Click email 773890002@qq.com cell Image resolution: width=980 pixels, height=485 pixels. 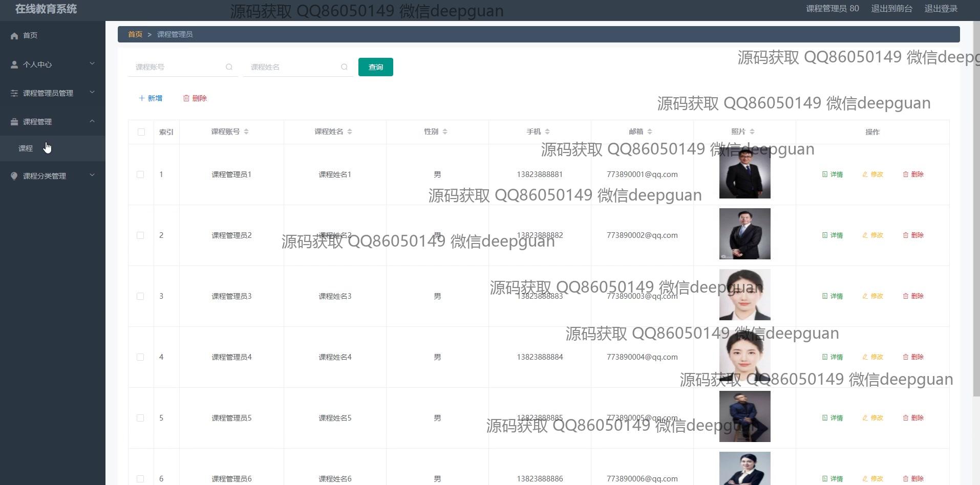pos(642,235)
